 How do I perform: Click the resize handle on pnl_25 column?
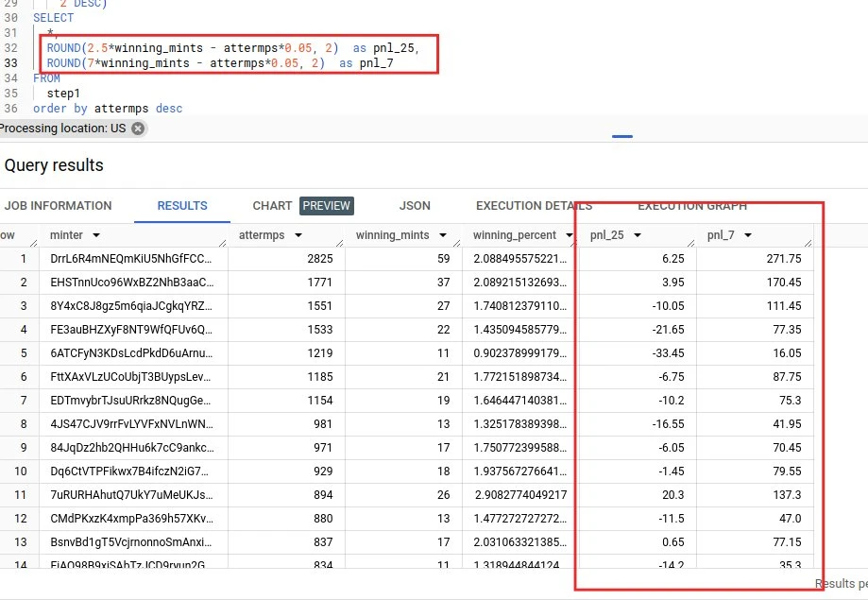690,241
